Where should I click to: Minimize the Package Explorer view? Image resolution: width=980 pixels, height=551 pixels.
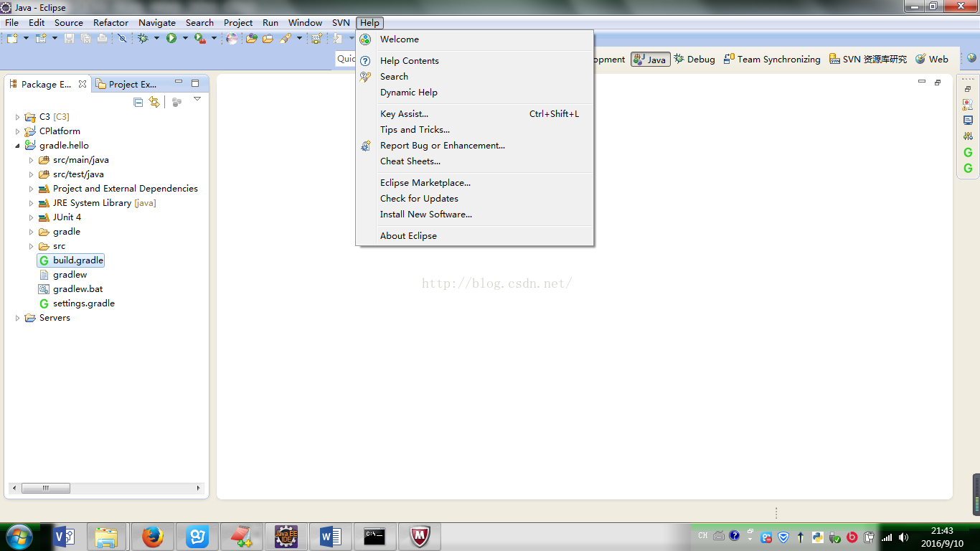coord(179,83)
